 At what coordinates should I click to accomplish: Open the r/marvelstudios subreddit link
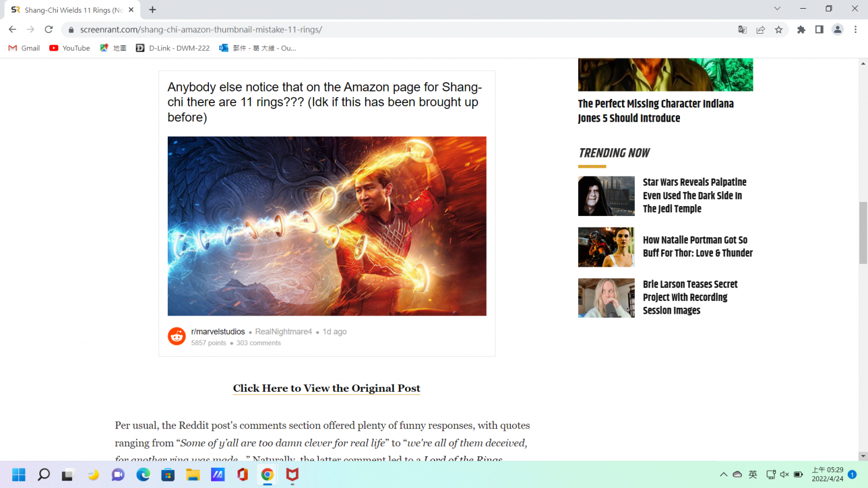(x=218, y=332)
